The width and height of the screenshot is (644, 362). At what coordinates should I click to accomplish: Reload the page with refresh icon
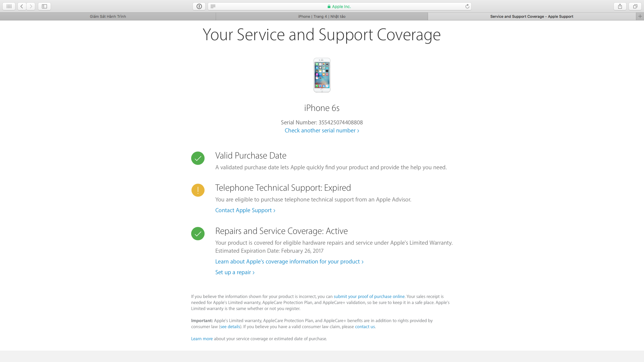click(x=467, y=6)
